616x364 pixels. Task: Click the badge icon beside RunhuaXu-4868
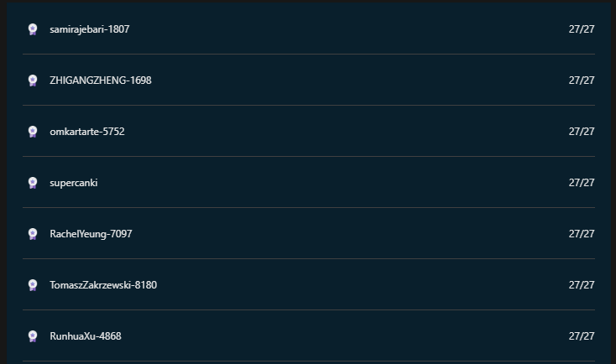coord(33,336)
